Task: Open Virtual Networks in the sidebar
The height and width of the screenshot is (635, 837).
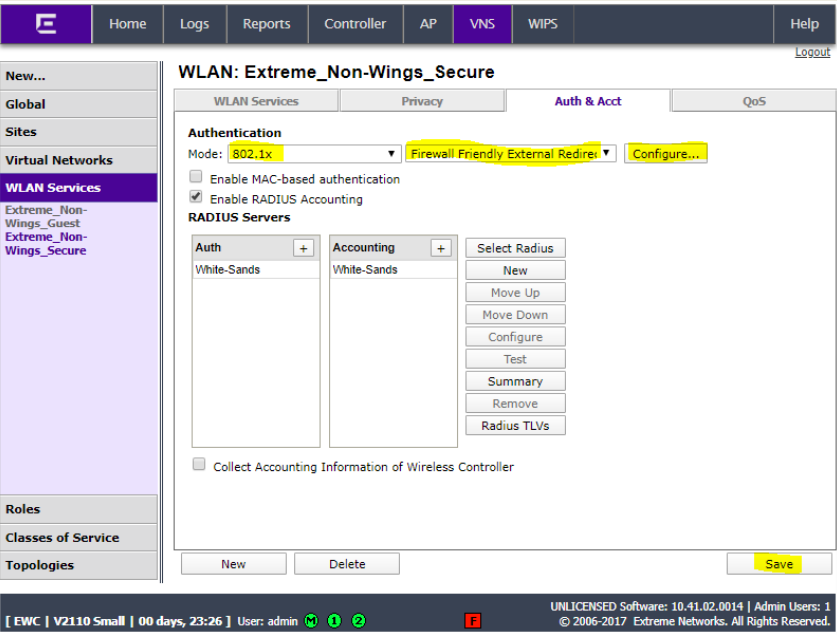Action: pyautogui.click(x=78, y=160)
